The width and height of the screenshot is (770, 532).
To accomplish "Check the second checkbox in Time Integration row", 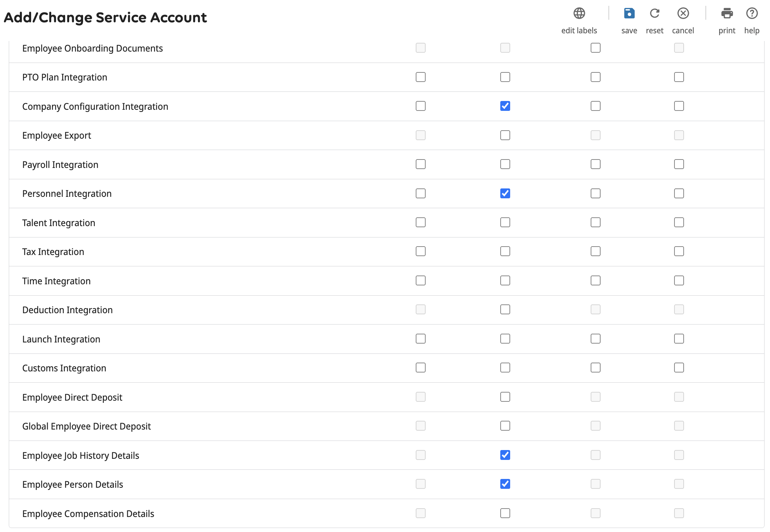I will pyautogui.click(x=505, y=281).
